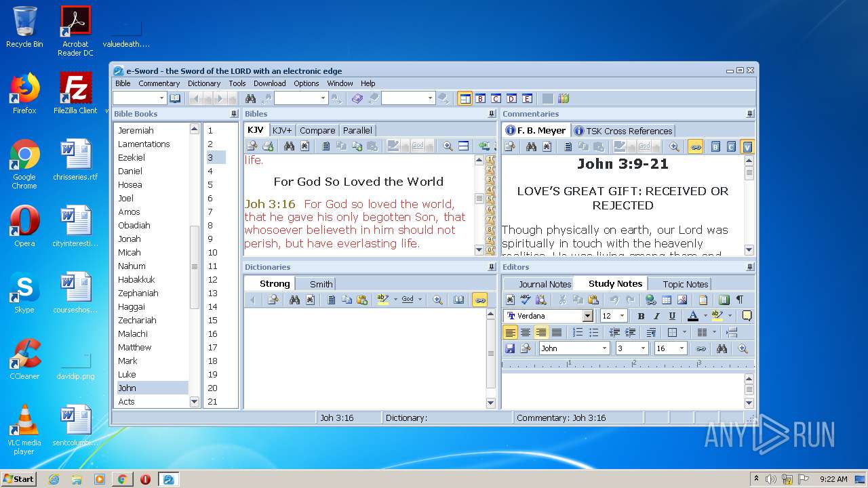The image size is (868, 488).
Task: Open Journal Notes tab in Editors
Action: tap(545, 284)
